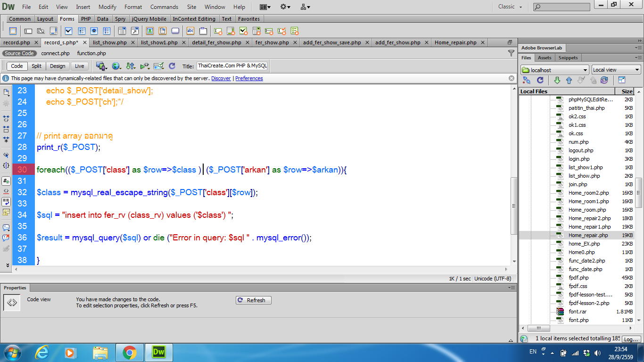Refresh the Design view toolbar icon
The width and height of the screenshot is (644, 362).
tap(172, 66)
